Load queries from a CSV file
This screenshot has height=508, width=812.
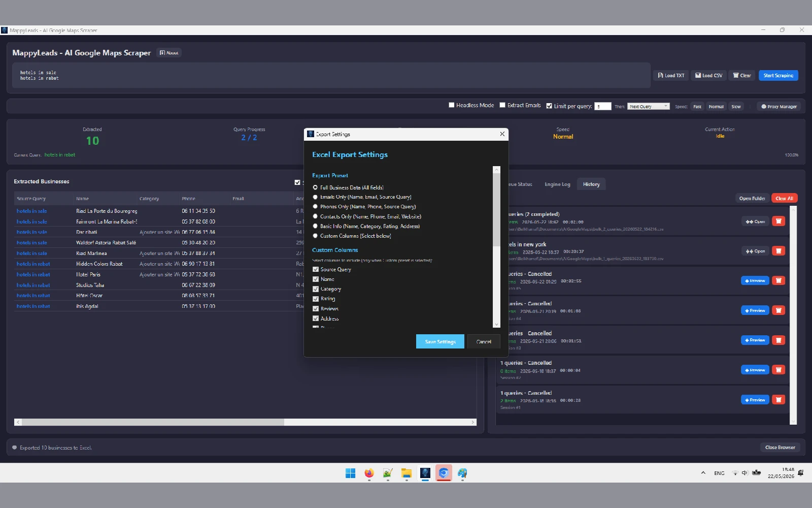pos(708,75)
